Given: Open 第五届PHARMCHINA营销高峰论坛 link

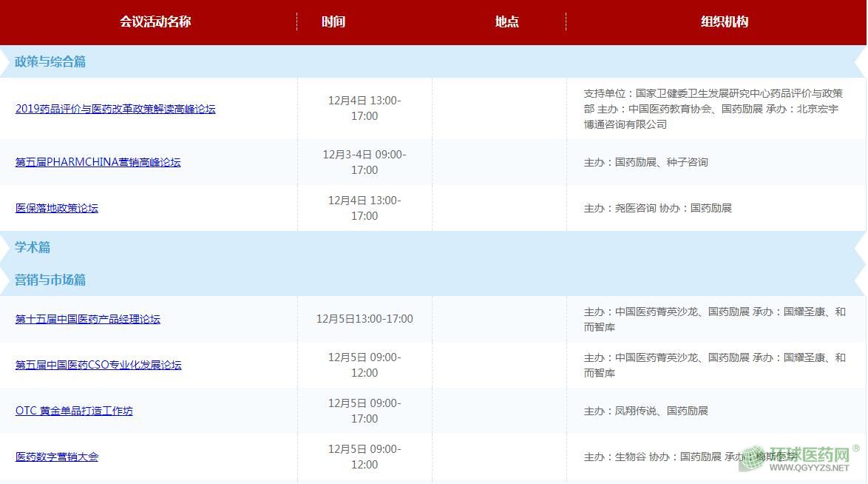Looking at the screenshot, I should [x=98, y=162].
